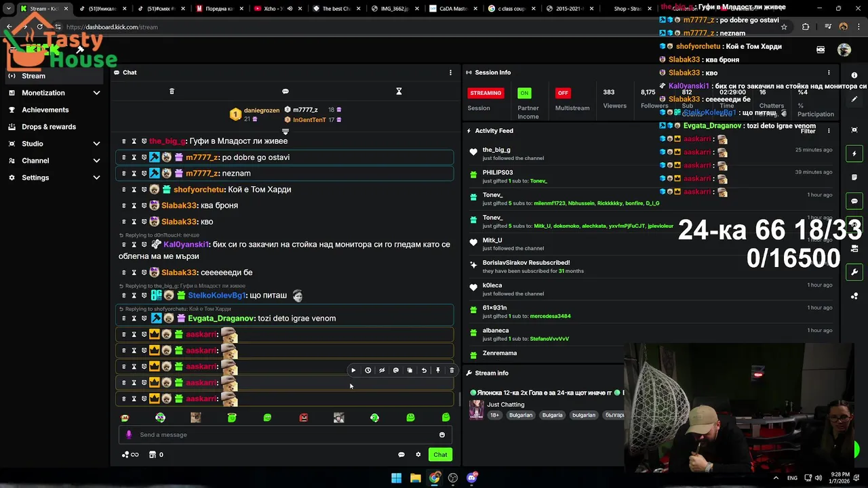Toggle wrench widget in right sidebar

[x=854, y=272]
